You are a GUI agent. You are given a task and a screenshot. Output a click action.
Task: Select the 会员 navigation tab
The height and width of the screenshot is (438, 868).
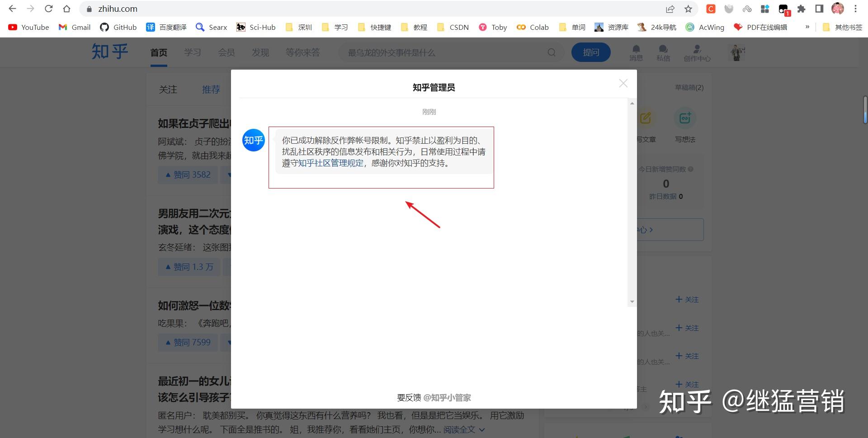pyautogui.click(x=226, y=52)
